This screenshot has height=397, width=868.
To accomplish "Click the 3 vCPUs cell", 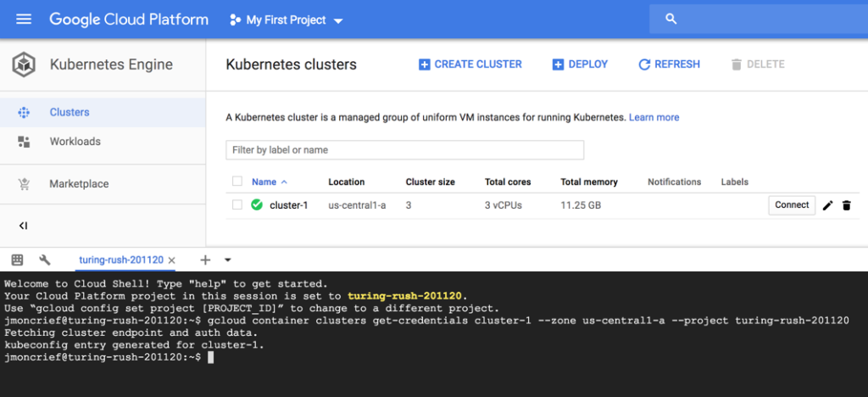I will tap(504, 205).
